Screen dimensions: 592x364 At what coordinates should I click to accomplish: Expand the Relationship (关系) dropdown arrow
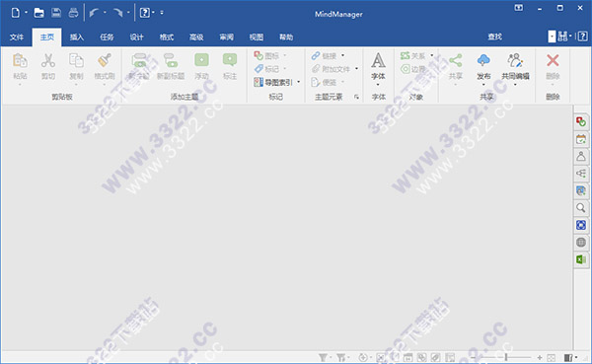[432, 55]
